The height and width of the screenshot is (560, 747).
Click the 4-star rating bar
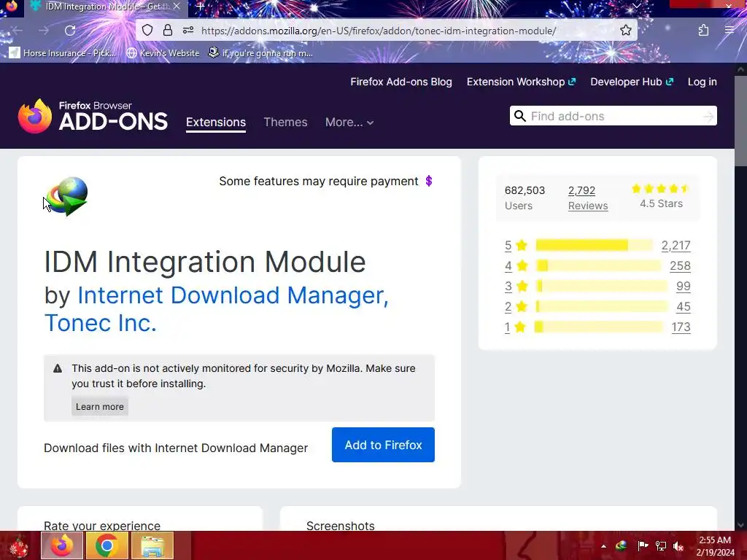click(x=598, y=265)
